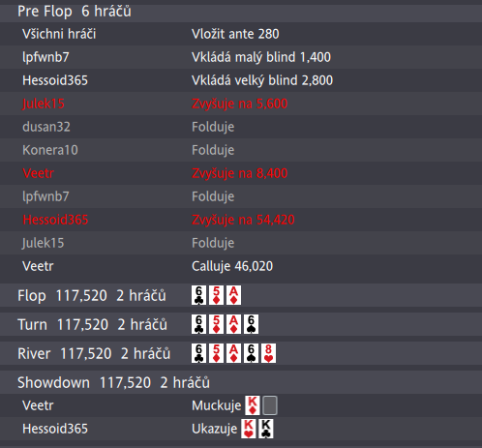Select the 5 of diamonds river card
This screenshot has height=448, width=482.
point(216,353)
